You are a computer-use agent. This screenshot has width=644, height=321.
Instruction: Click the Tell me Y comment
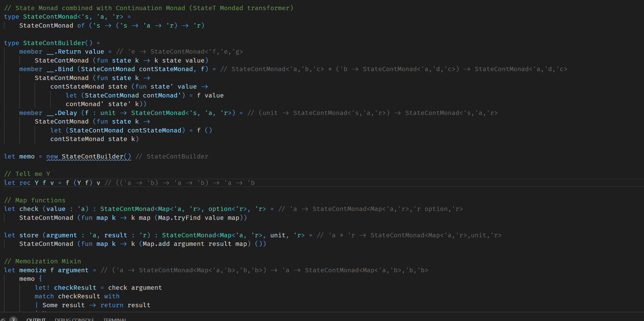click(x=27, y=174)
